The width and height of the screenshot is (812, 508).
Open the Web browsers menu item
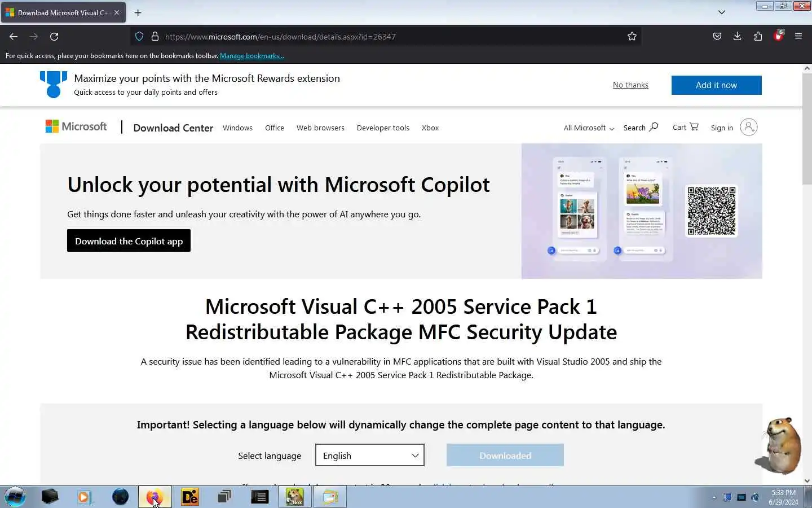(x=320, y=128)
